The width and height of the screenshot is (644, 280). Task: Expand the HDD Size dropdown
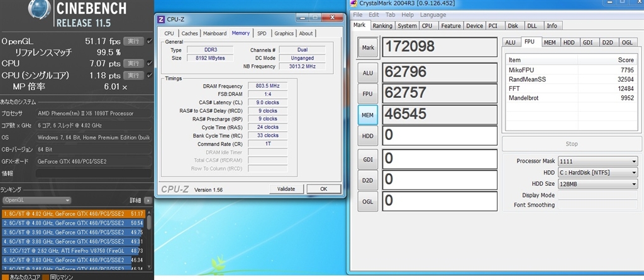click(597, 183)
